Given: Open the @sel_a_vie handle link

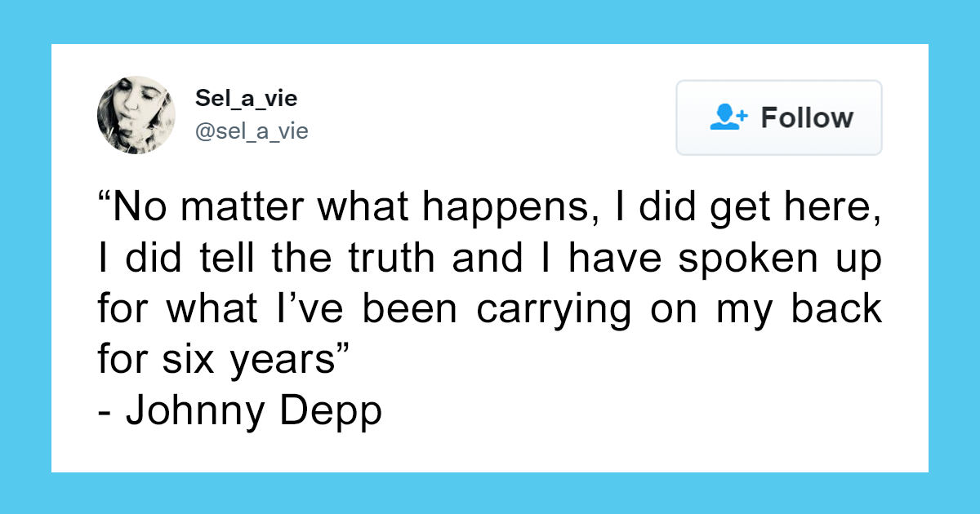Looking at the screenshot, I should (x=252, y=131).
